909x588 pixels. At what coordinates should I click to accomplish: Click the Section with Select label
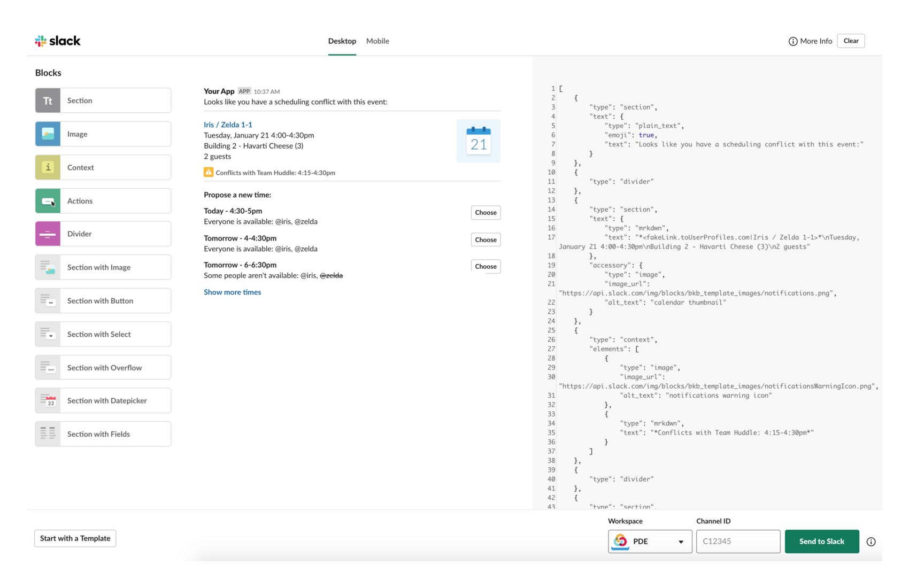[x=99, y=334]
